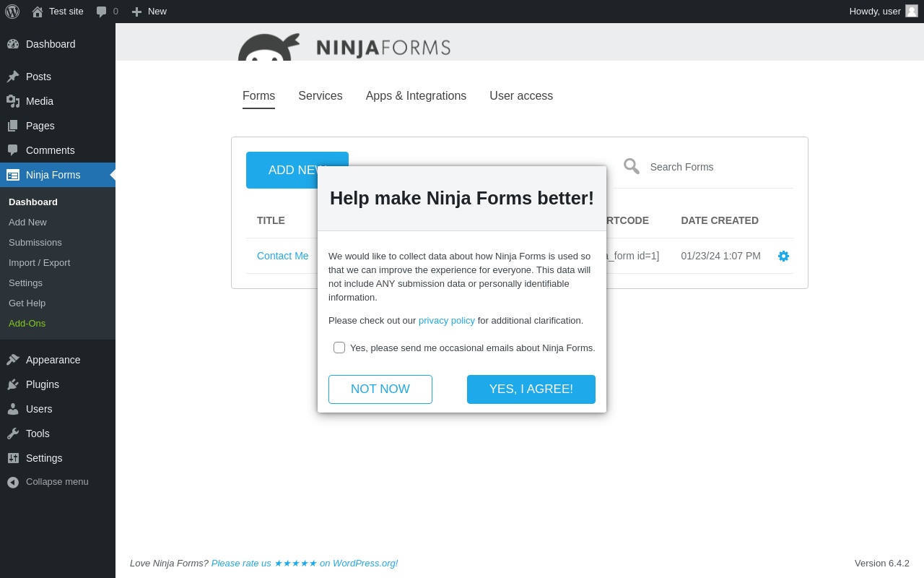Click the Pages icon in sidebar
The width and height of the screenshot is (924, 578).
13,126
